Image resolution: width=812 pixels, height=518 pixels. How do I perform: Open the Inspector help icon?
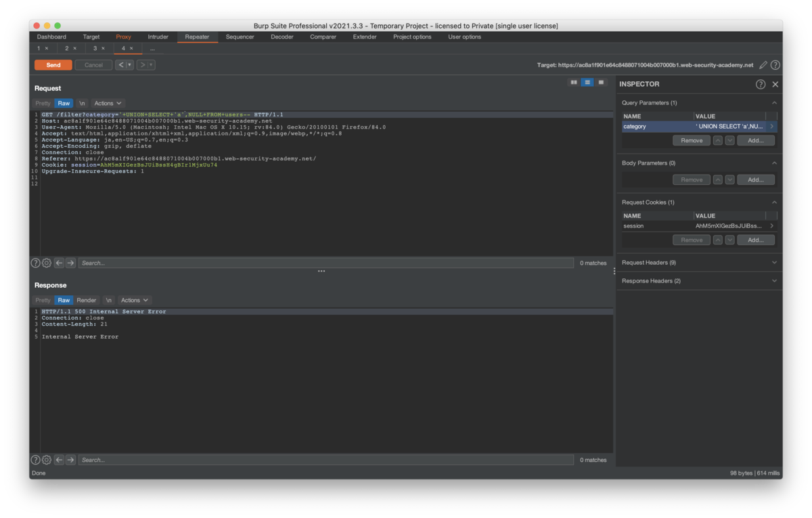coord(761,84)
